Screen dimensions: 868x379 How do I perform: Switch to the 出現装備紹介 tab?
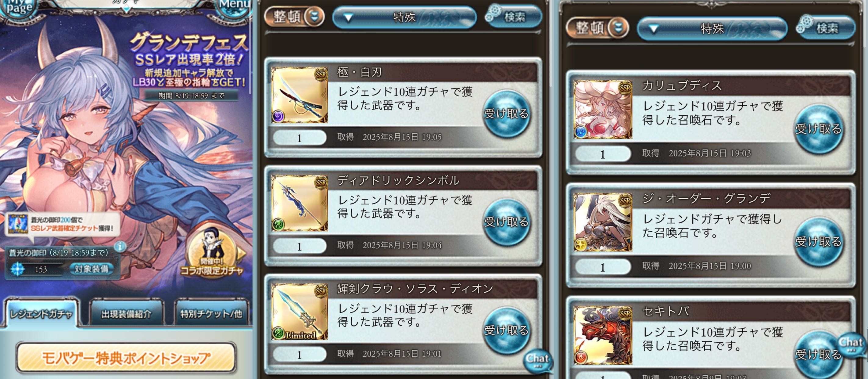point(126,314)
